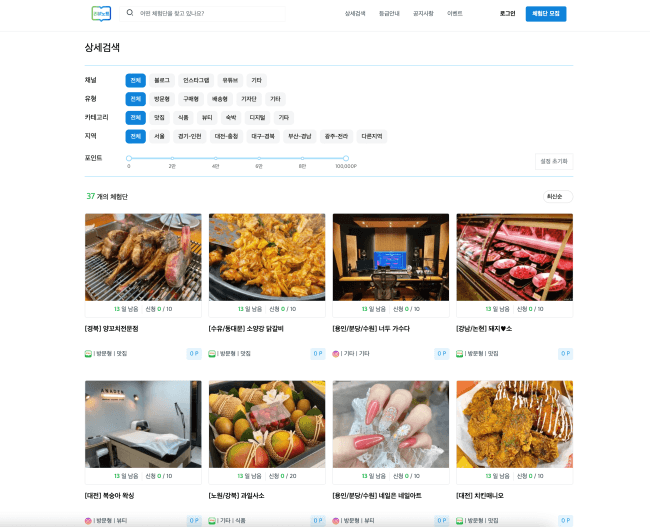Filter type by 기자단
The width and height of the screenshot is (650, 527).
coord(249,99)
